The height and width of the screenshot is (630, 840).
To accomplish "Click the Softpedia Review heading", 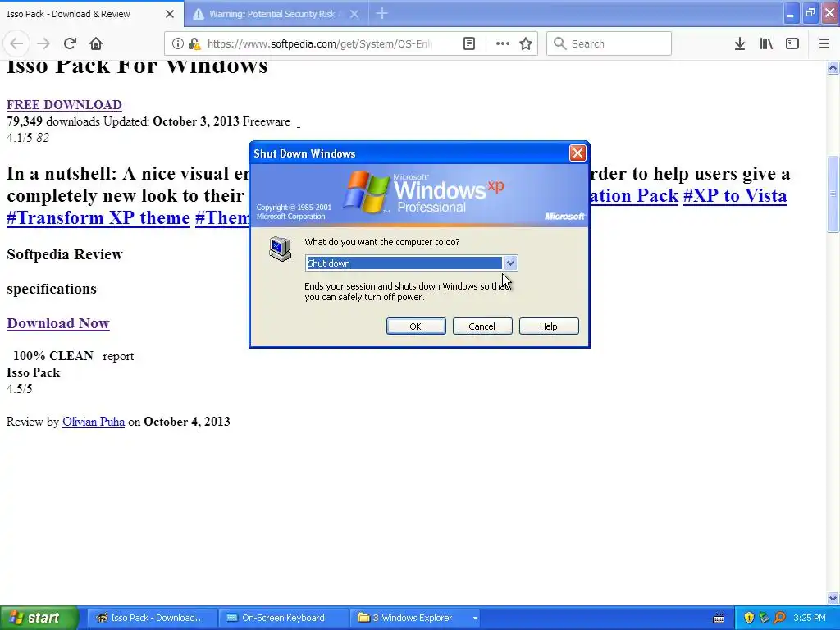I will [65, 254].
